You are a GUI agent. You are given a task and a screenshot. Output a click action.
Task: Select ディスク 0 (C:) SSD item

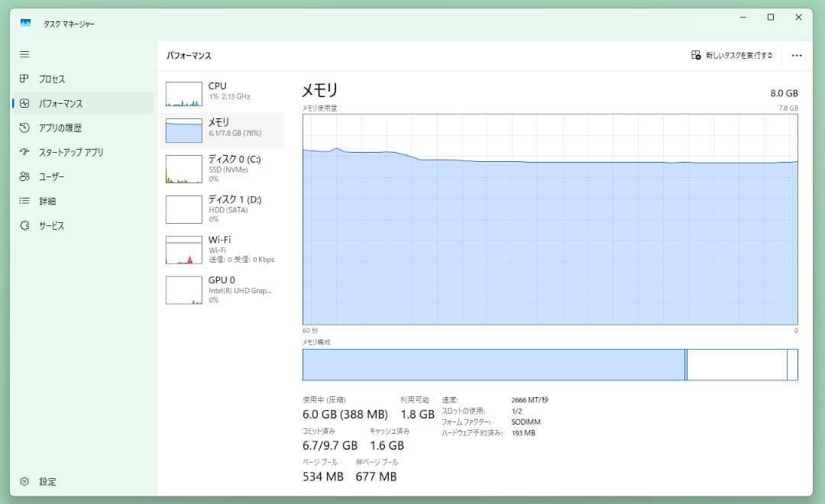point(222,169)
